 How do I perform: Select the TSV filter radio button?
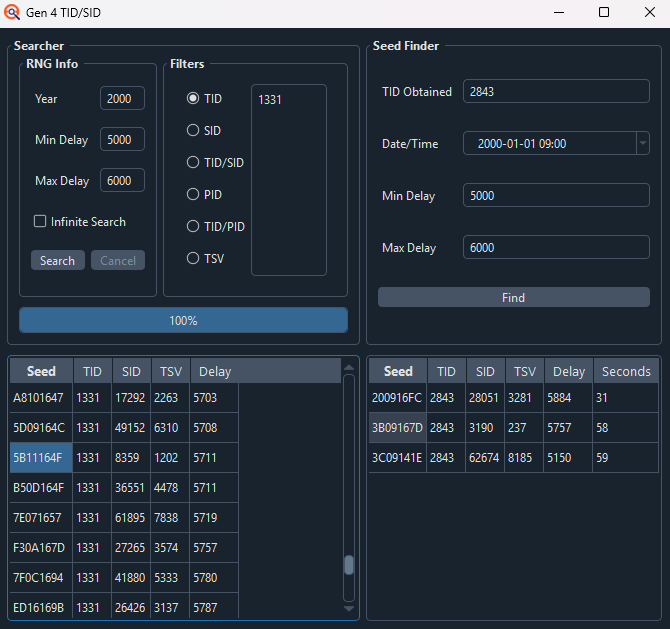193,259
